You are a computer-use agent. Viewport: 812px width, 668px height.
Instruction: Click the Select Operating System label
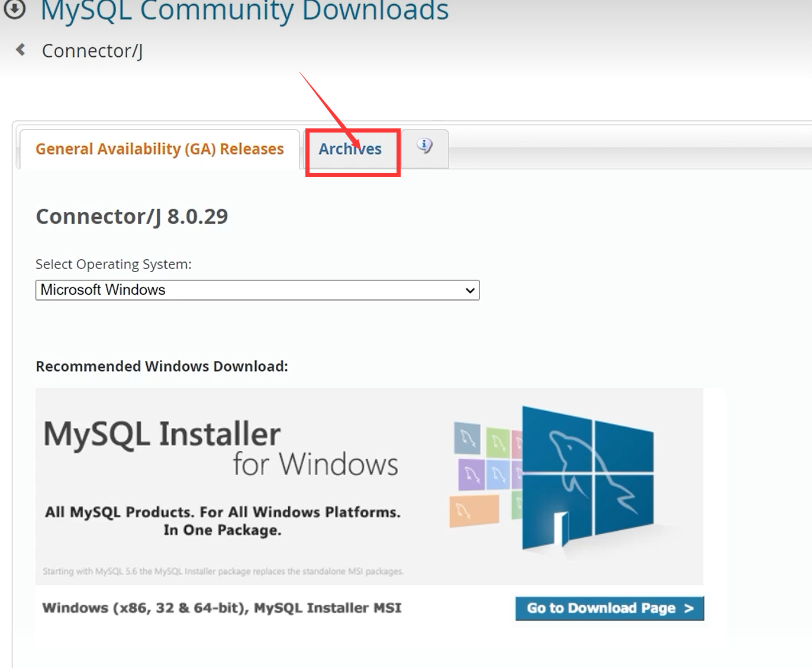click(x=114, y=264)
